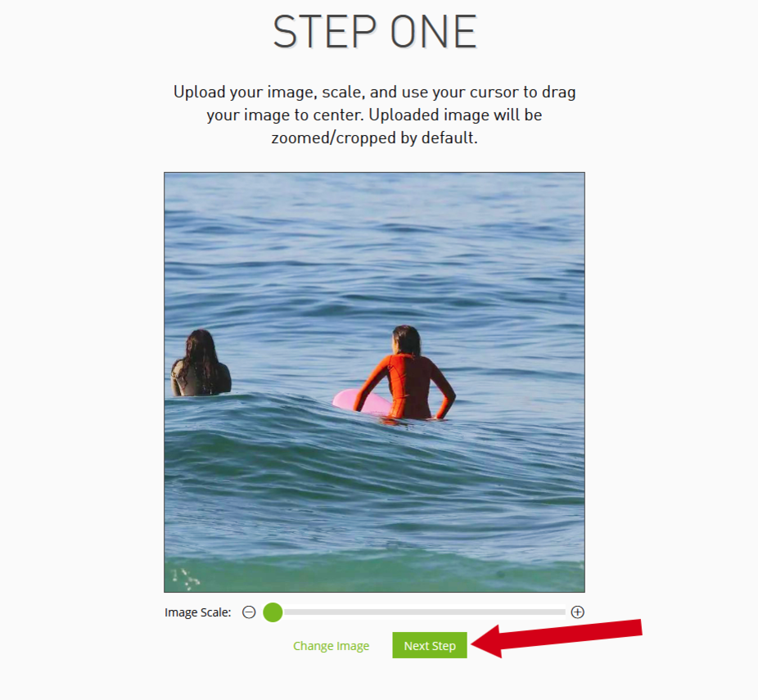
Task: Click the dark-haired surfer on the left
Action: click(200, 364)
